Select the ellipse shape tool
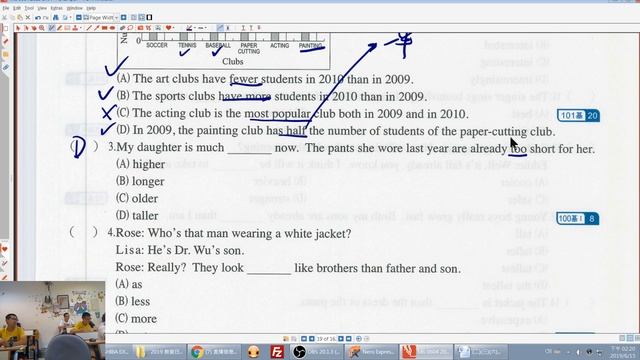 [x=112, y=28]
